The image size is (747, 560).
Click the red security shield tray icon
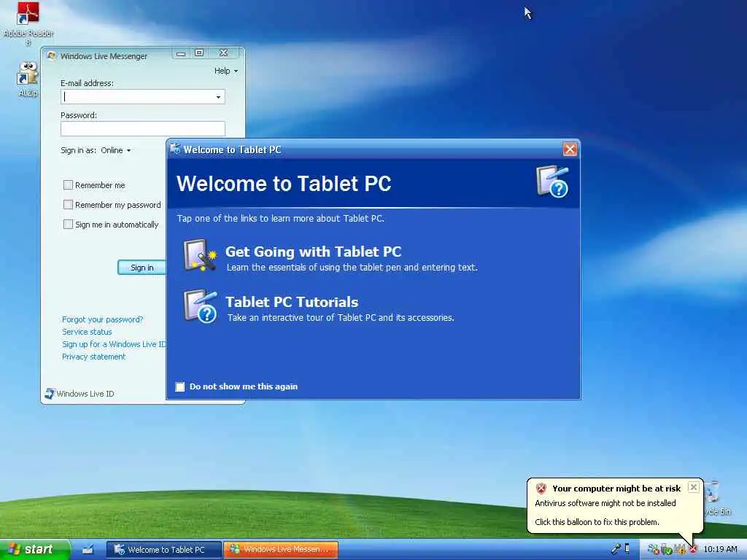coord(693,550)
